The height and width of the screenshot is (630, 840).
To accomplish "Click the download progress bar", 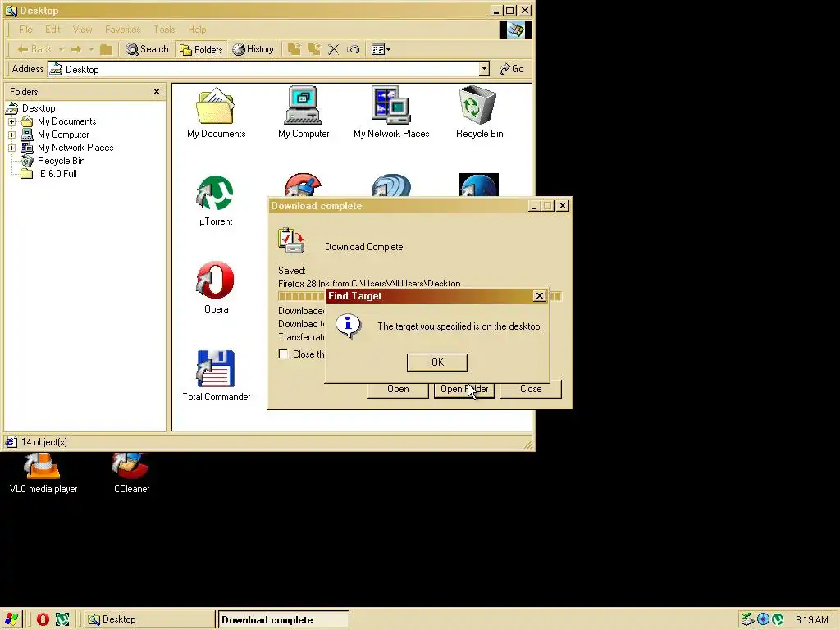I will pos(301,296).
